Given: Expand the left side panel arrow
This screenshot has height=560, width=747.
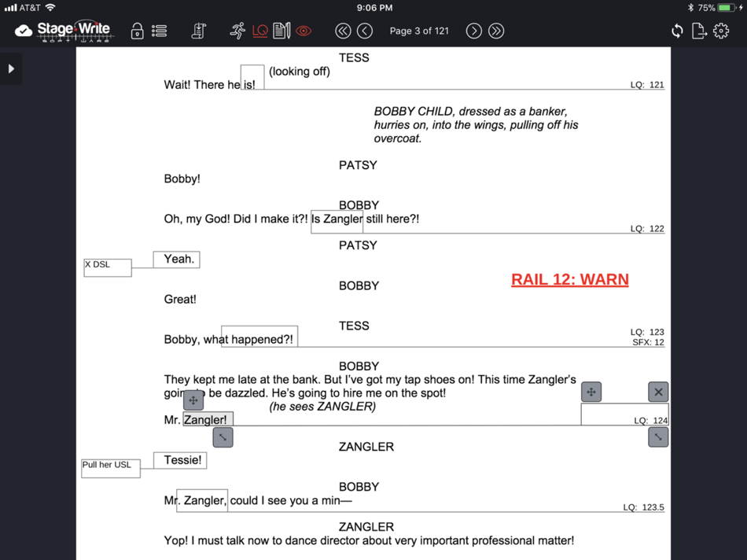Looking at the screenshot, I should pyautogui.click(x=11, y=69).
